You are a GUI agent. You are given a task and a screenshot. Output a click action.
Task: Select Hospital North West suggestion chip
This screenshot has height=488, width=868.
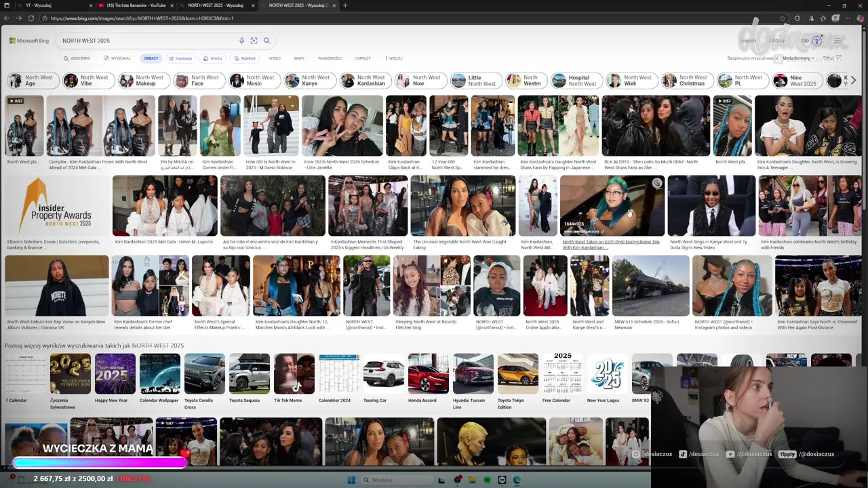pyautogui.click(x=575, y=81)
